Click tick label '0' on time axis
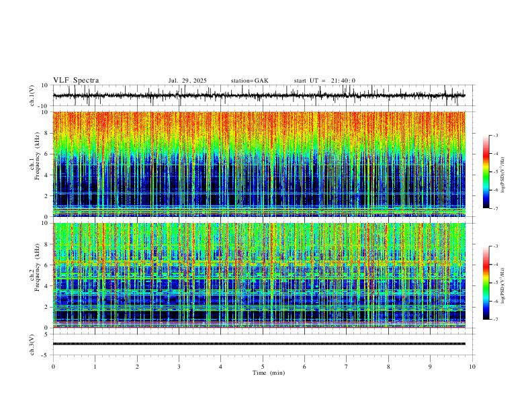Image resolution: width=532 pixels, height=411 pixels. pos(53,367)
